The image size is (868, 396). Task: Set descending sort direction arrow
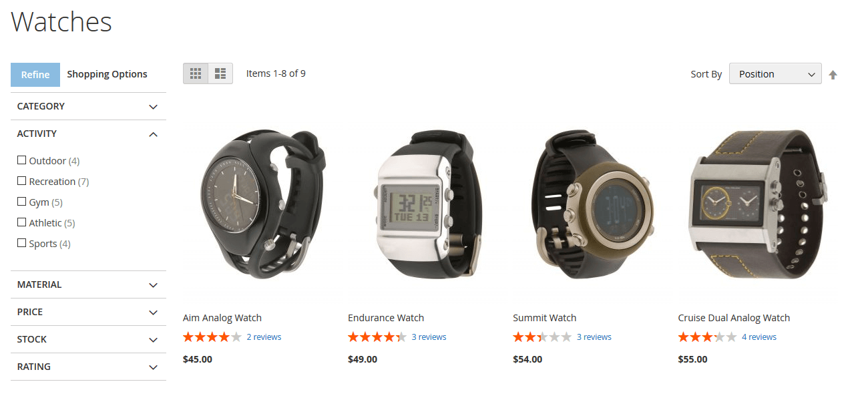click(x=833, y=75)
